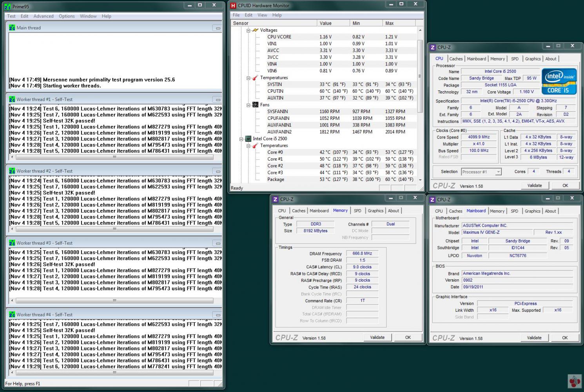
Task: Click the Worker thread #3 window icon
Action: coord(12,243)
